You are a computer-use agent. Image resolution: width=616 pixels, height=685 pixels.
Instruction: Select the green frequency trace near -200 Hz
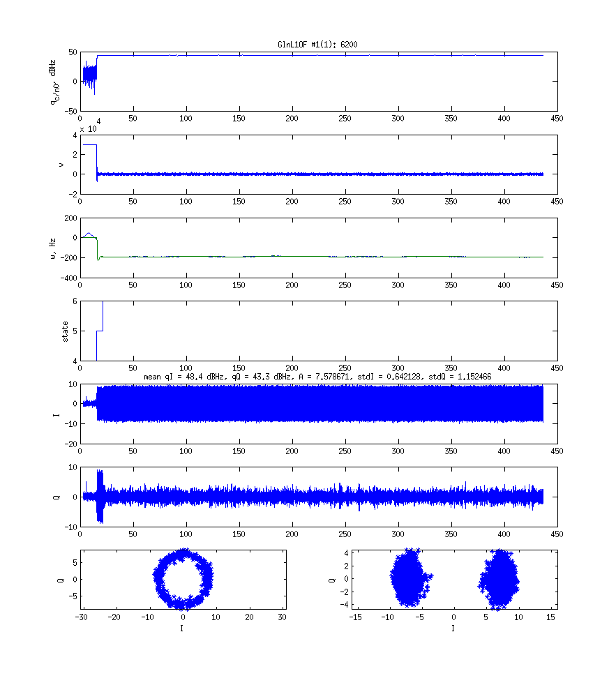pyautogui.click(x=314, y=257)
